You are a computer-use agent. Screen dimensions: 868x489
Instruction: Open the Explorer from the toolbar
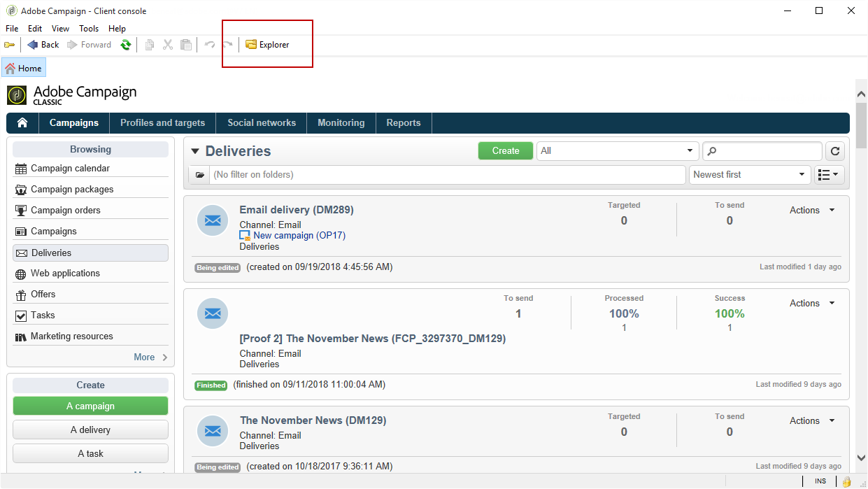pos(267,45)
